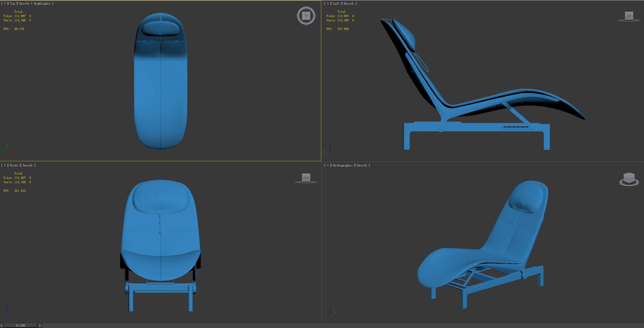Open the 'Top' view label menu
This screenshot has width=644, height=328.
point(12,3)
